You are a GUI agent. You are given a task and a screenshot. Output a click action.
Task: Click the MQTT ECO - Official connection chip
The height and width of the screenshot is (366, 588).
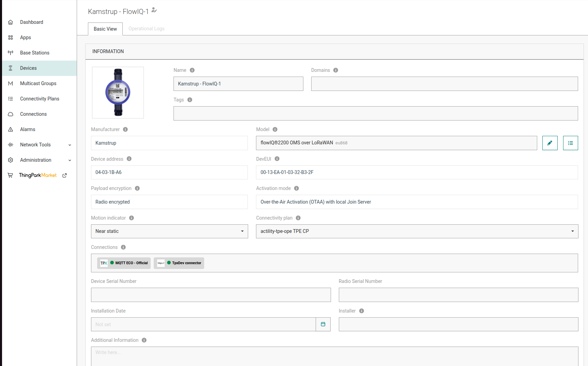click(124, 263)
